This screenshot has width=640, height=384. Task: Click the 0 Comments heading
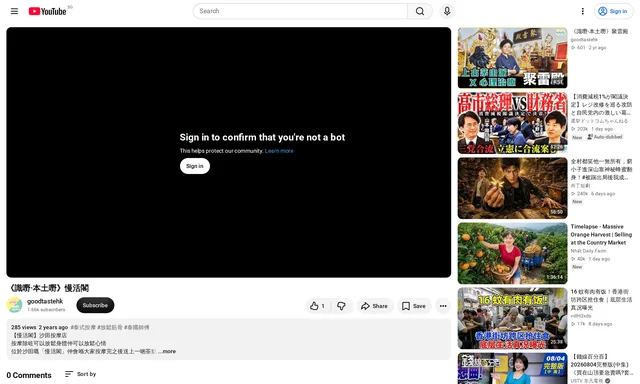pos(29,375)
